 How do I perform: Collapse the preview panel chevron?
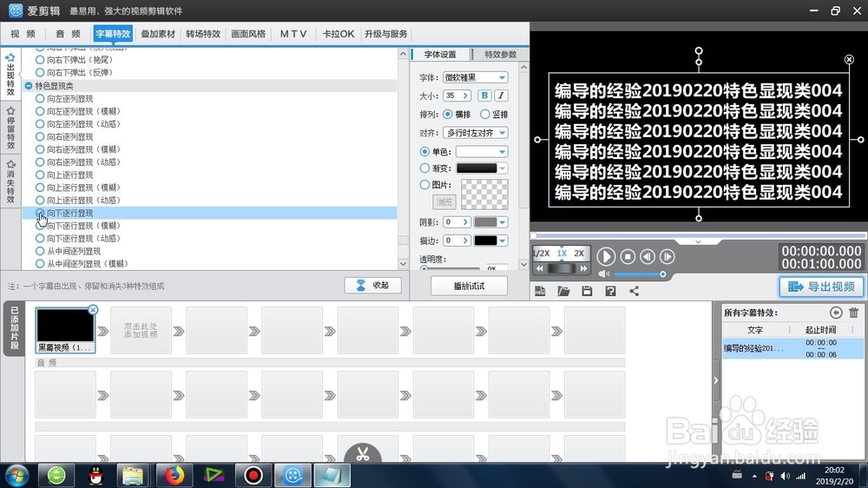coord(698,241)
